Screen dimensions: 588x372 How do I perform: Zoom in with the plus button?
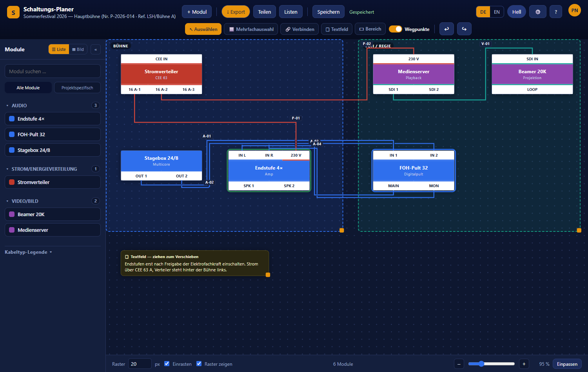(524, 364)
